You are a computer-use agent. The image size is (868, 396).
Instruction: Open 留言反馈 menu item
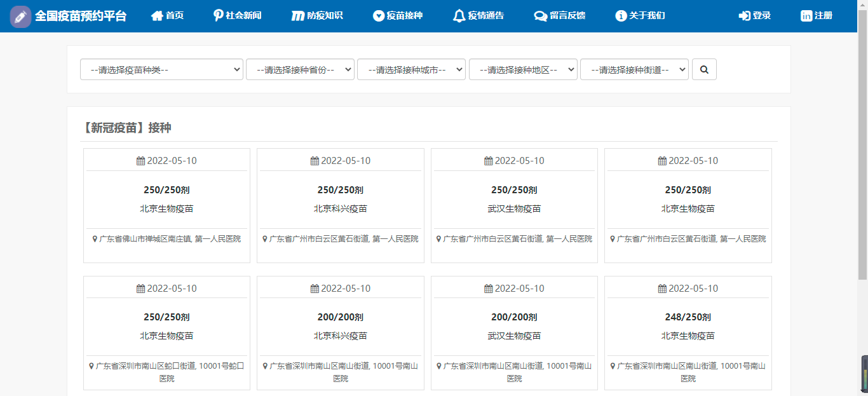tap(560, 16)
